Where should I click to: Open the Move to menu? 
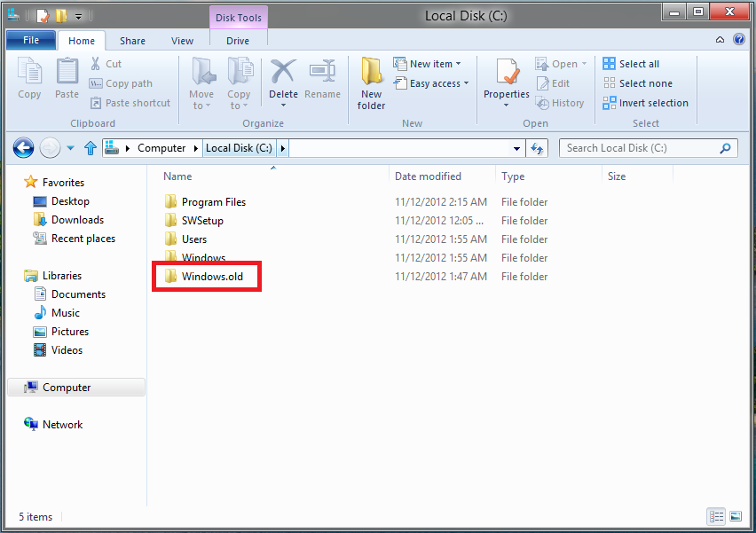click(x=201, y=83)
